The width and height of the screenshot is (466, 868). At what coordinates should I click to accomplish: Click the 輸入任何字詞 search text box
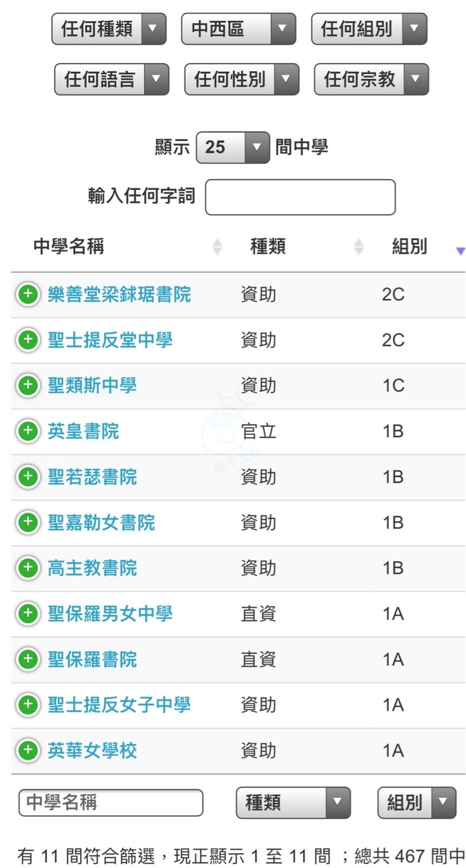300,197
